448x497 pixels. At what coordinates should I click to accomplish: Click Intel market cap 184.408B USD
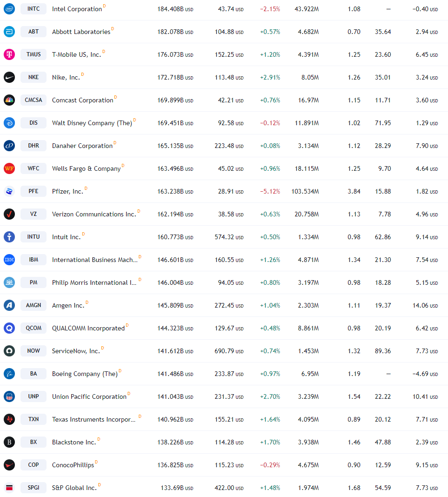pos(175,9)
